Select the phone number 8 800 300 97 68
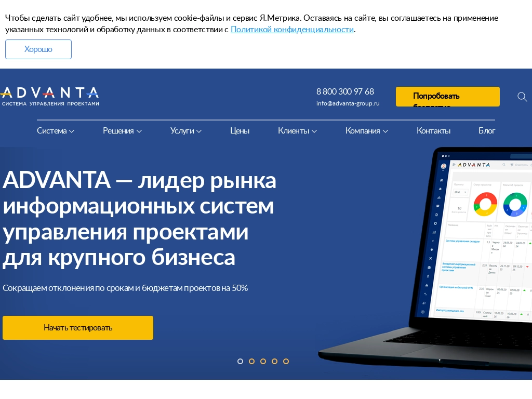 point(345,91)
